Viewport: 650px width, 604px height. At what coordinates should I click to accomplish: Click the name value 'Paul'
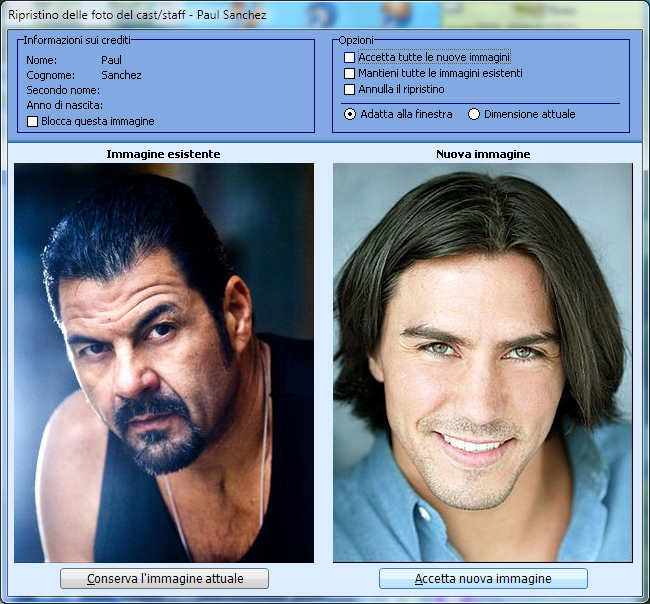click(112, 60)
